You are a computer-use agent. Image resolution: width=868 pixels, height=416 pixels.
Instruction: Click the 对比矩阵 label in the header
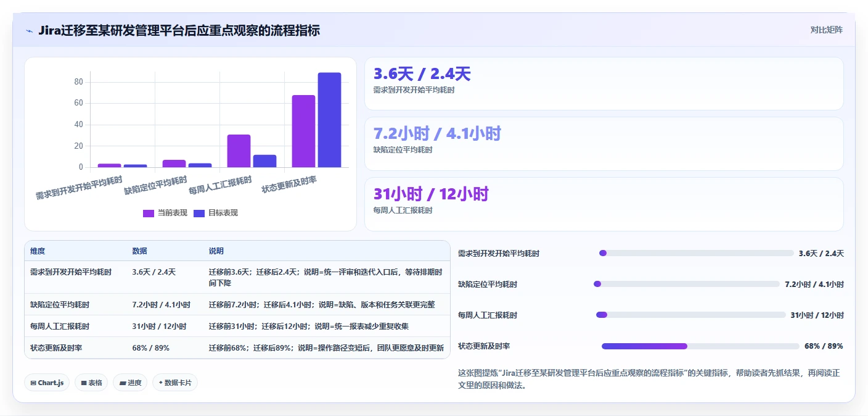(826, 30)
